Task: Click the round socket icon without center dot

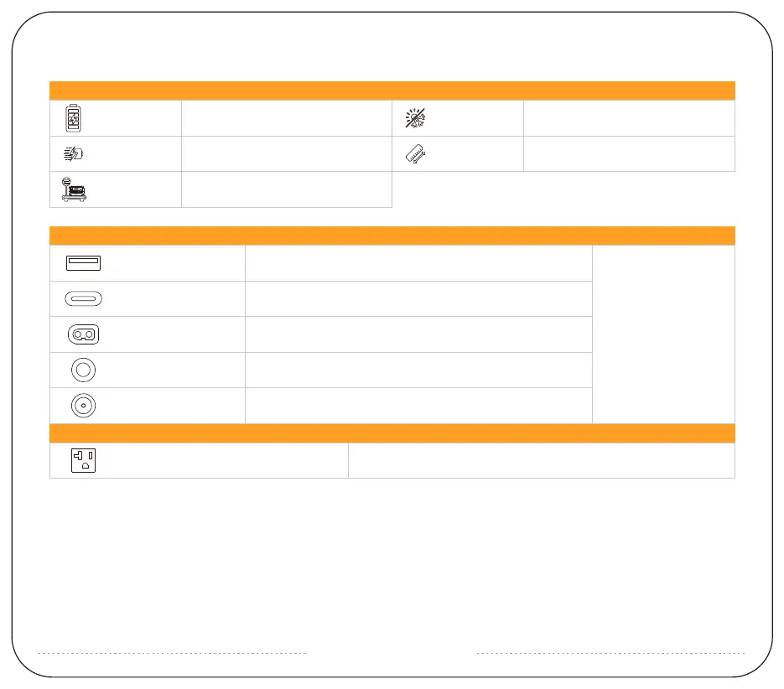Action: point(84,370)
